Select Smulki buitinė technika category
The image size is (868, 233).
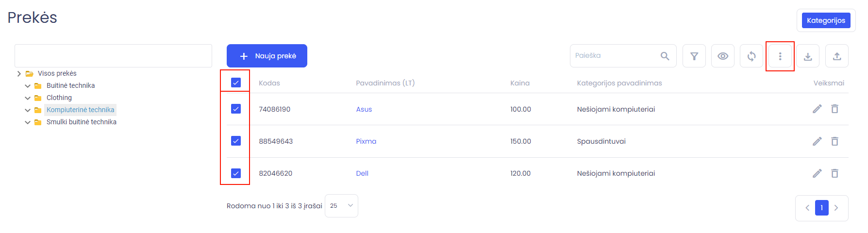point(82,122)
